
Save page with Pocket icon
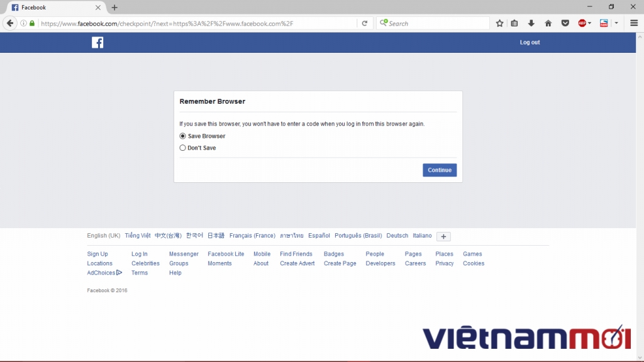click(x=565, y=23)
